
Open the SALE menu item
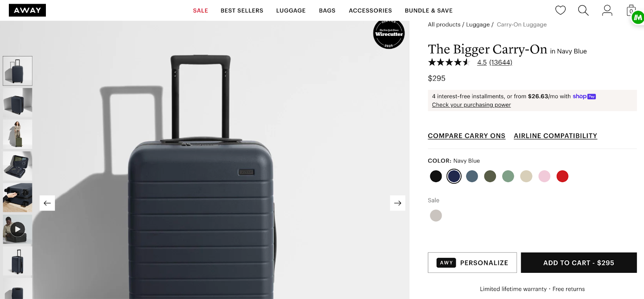pos(200,10)
